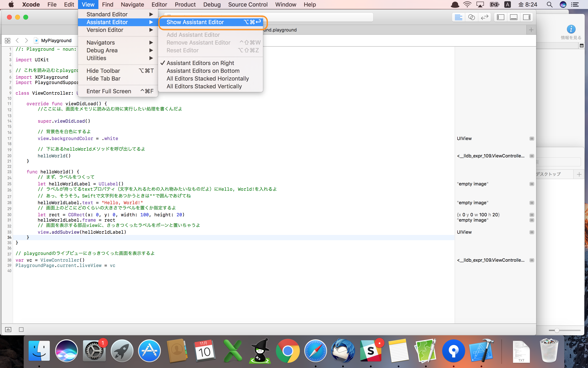The image size is (588, 368).
Task: Toggle the Utilities panel button
Action: coord(527,17)
